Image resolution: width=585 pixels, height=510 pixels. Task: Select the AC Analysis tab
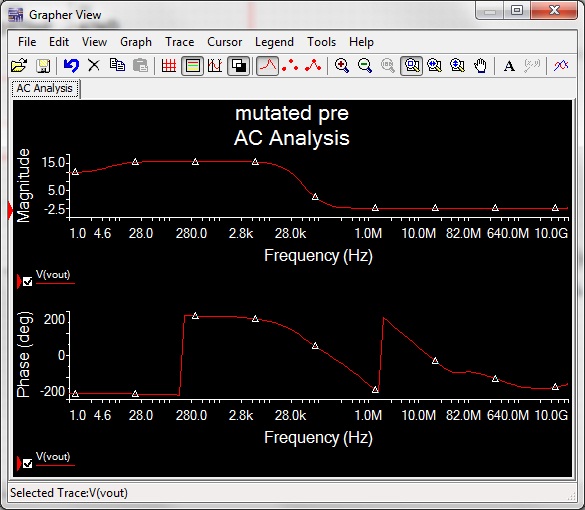(x=45, y=89)
